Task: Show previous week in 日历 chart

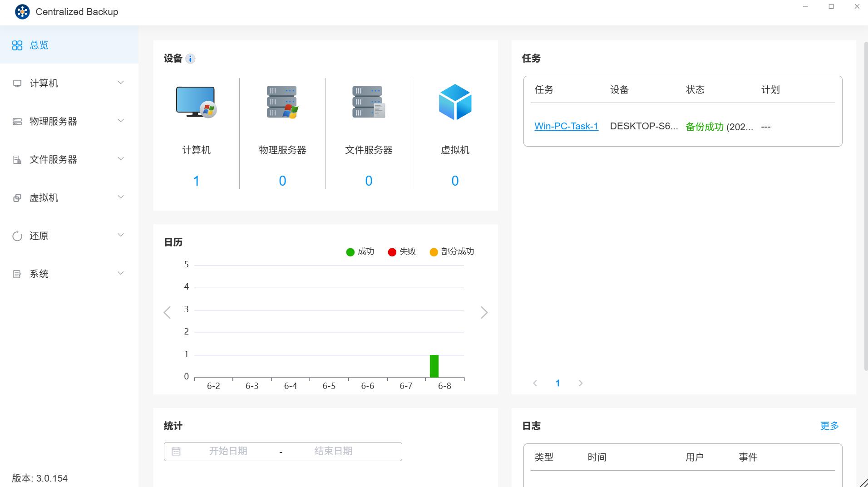Action: 167,312
